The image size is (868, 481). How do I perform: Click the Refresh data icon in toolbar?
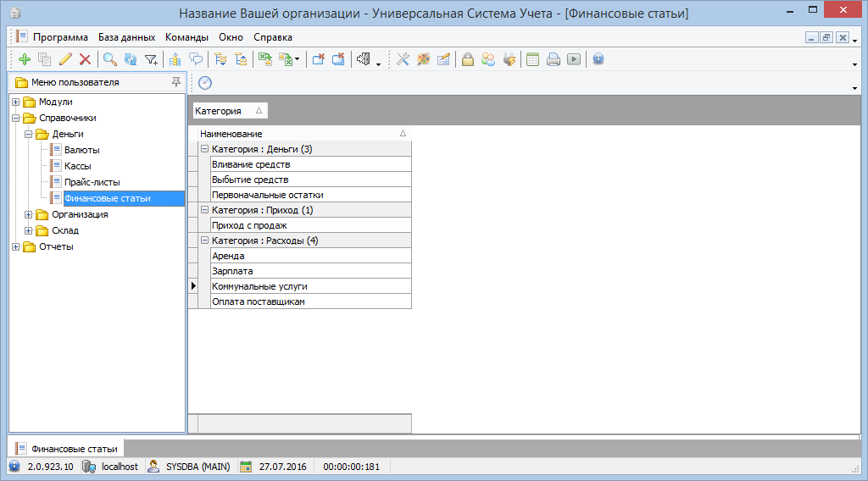(130, 59)
